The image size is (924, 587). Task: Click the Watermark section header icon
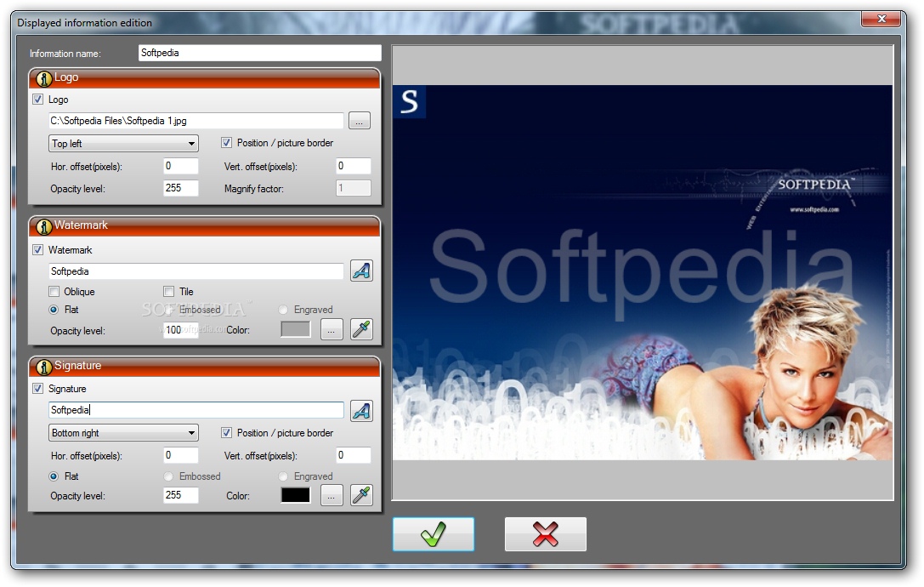click(x=43, y=226)
